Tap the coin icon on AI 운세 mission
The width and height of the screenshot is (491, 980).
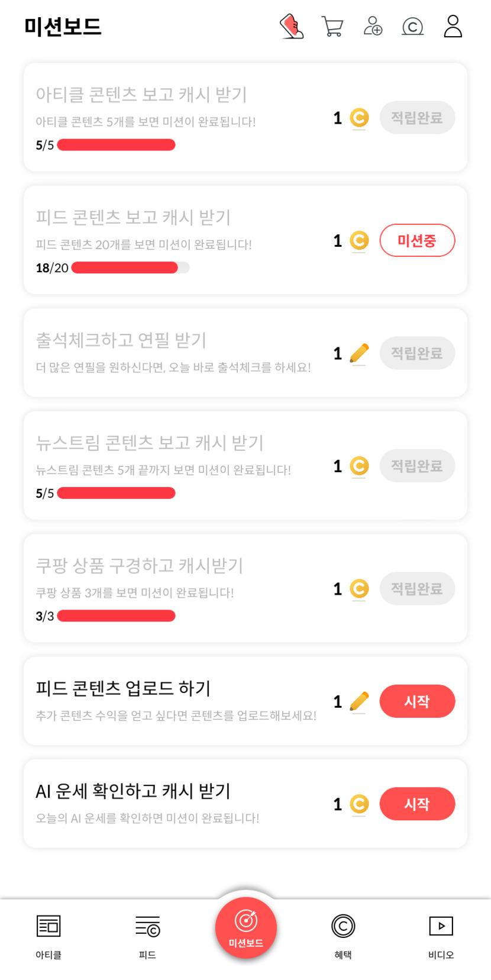point(359,804)
